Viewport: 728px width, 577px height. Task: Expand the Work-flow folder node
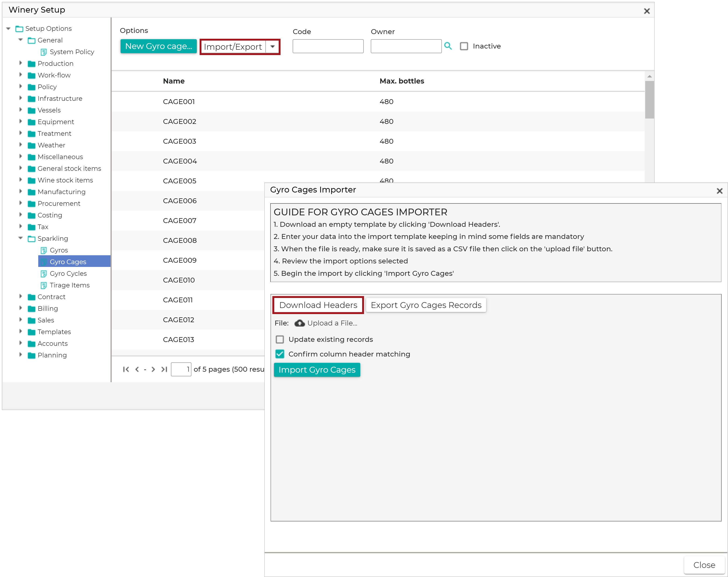21,75
